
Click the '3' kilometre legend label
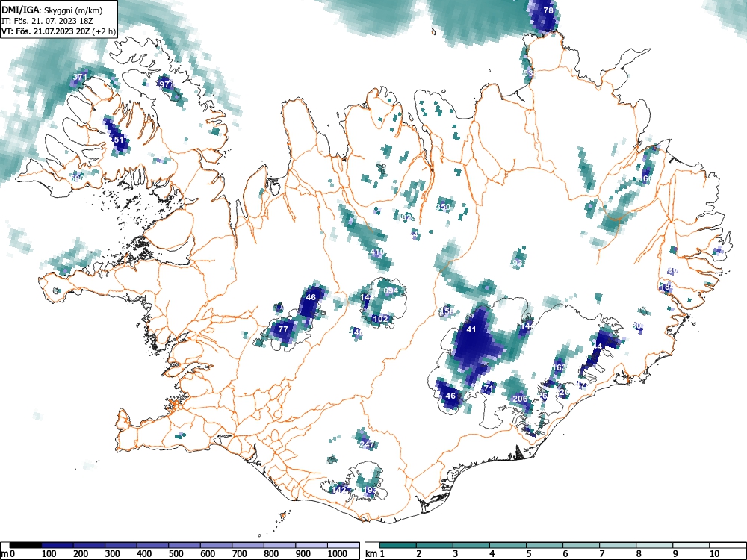[456, 554]
